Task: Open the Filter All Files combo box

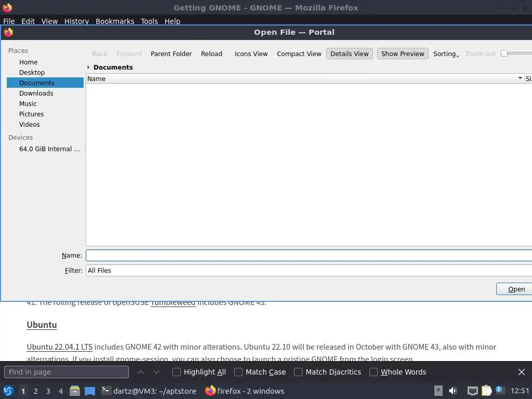Action: [309, 270]
